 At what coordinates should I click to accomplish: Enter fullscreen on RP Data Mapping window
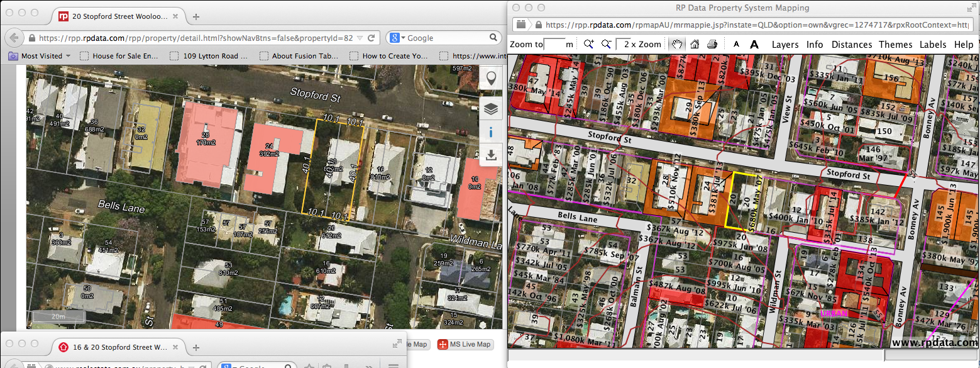(972, 8)
